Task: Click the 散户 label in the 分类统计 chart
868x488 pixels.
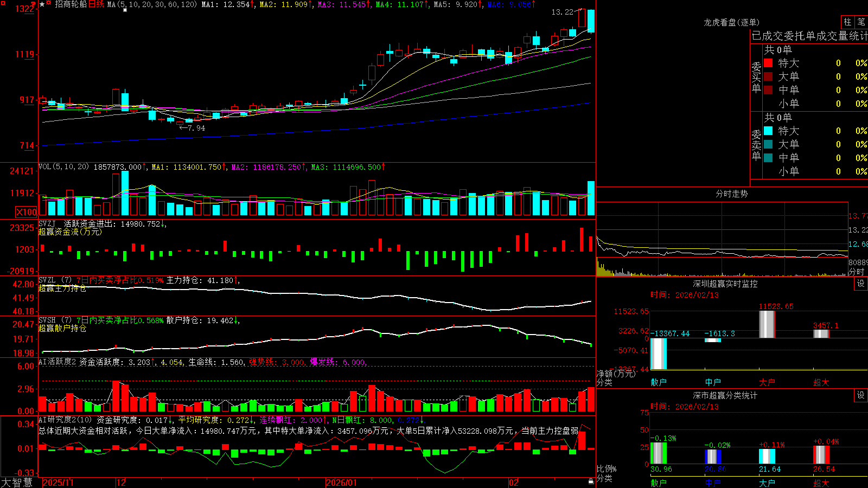Action: click(x=659, y=483)
